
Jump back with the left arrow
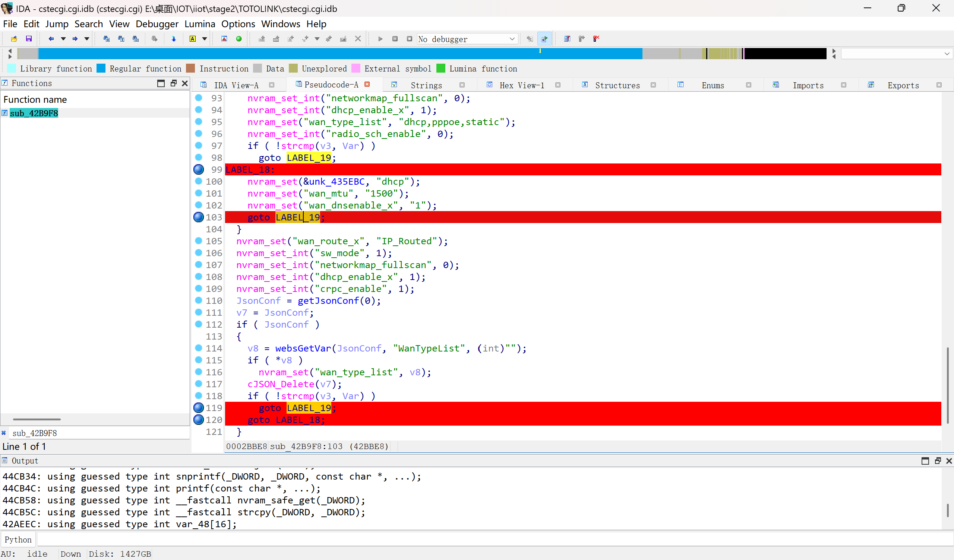tap(51, 39)
